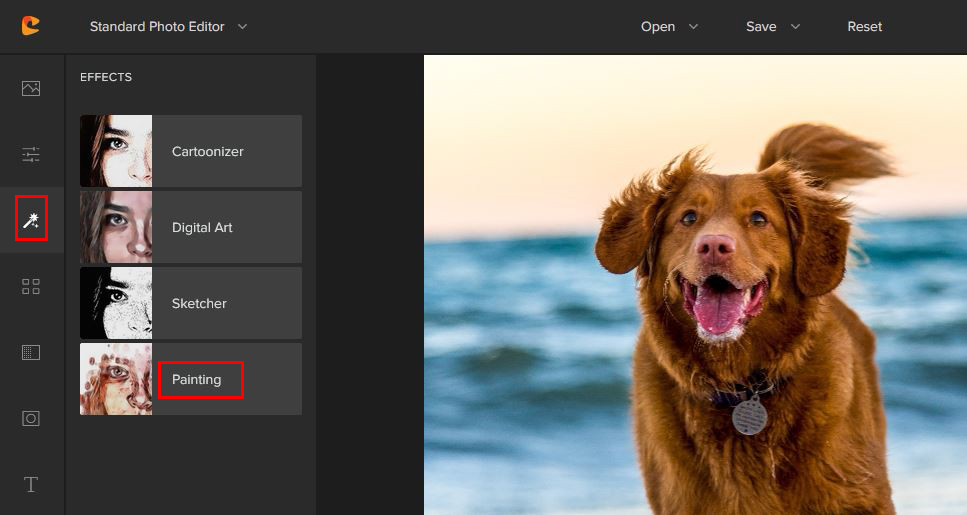The height and width of the screenshot is (515, 967).
Task: Select the Sketcher effect label
Action: [x=199, y=304]
